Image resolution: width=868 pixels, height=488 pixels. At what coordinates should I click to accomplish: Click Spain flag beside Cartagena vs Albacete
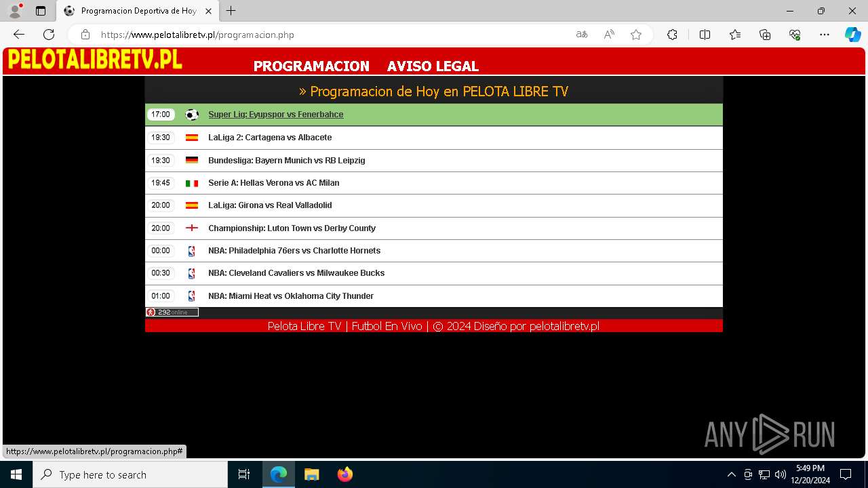(192, 138)
